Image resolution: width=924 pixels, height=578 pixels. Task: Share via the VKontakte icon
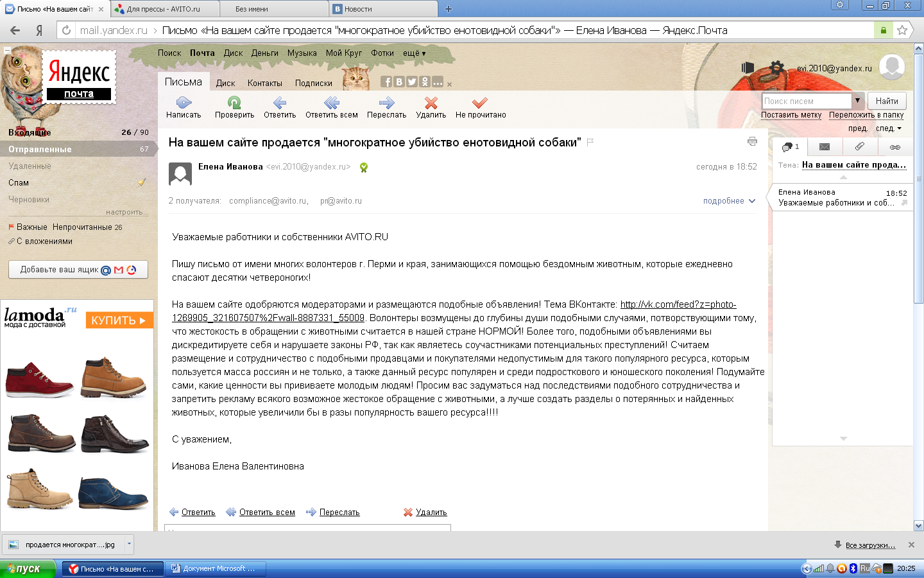[x=399, y=82]
